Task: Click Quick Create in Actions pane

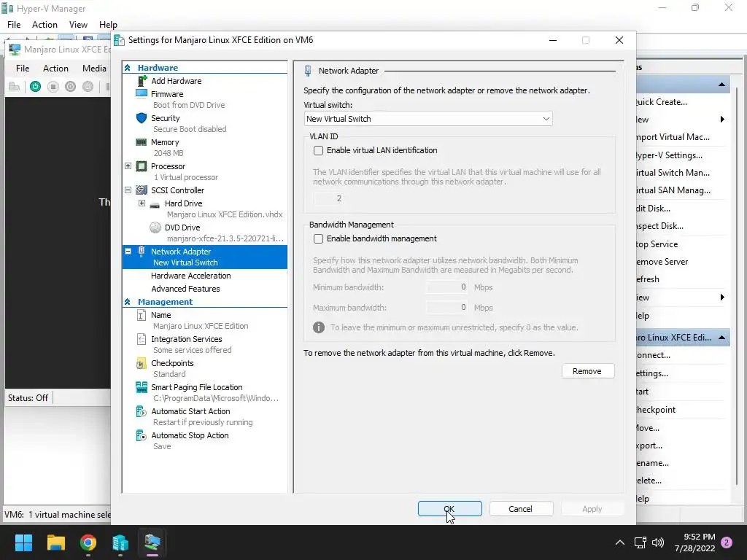Action: tap(662, 102)
